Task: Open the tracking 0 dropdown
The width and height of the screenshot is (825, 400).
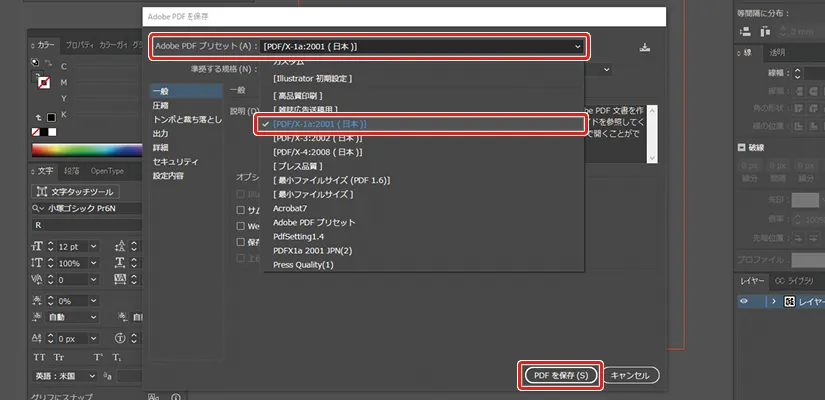Action: pos(94,280)
